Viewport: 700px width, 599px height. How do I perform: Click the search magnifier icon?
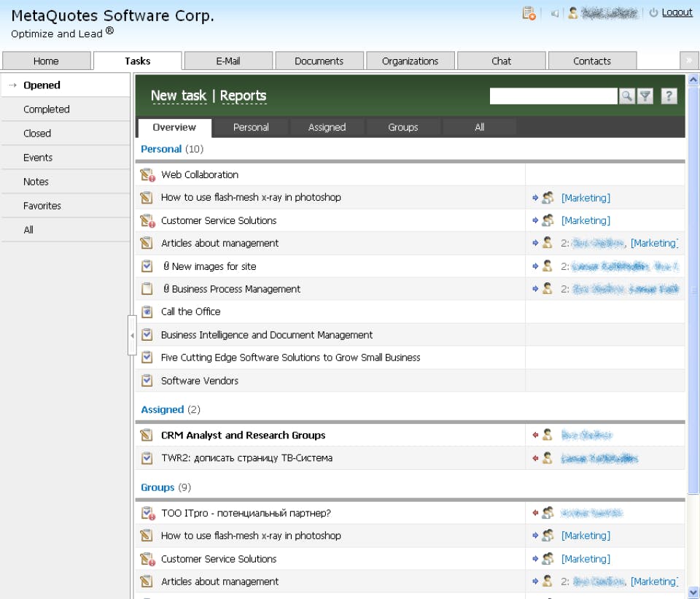pos(627,96)
